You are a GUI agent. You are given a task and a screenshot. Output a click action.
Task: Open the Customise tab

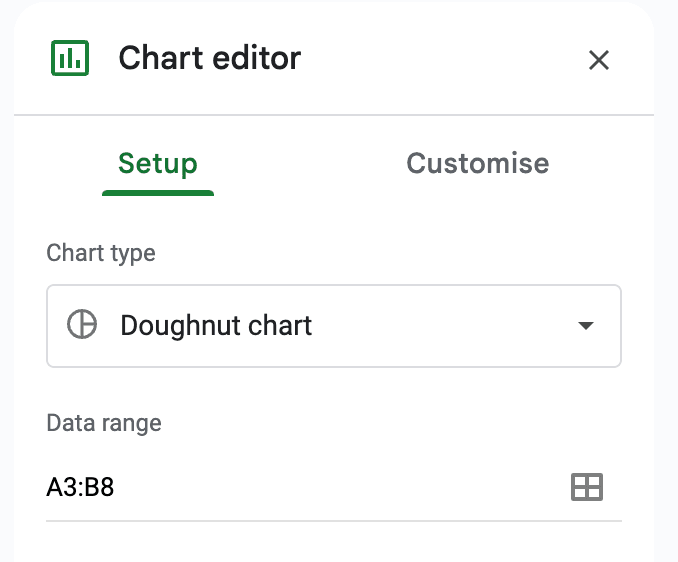(x=477, y=164)
